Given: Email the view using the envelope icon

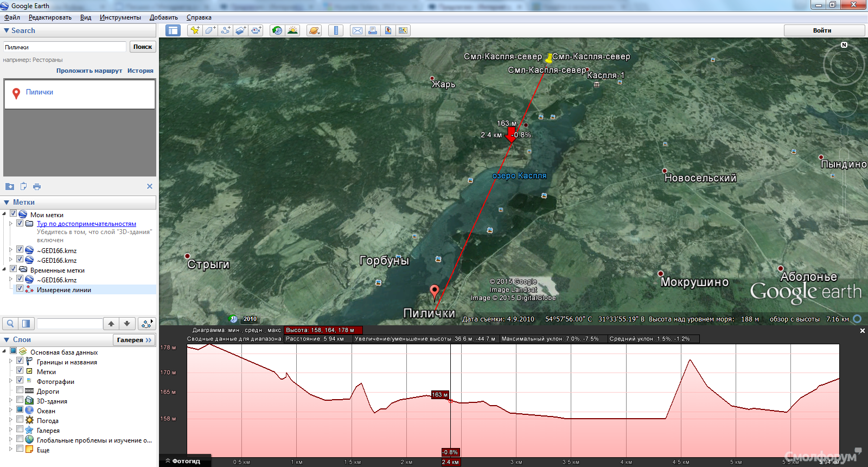Looking at the screenshot, I should (358, 30).
